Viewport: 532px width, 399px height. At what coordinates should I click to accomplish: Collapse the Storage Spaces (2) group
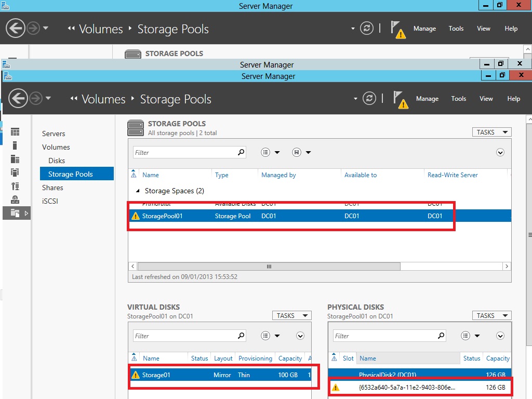click(138, 191)
